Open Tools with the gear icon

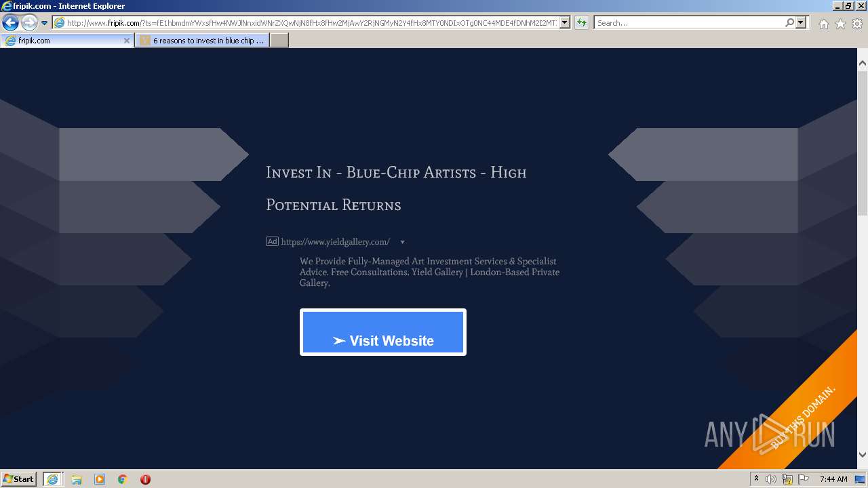coord(857,24)
